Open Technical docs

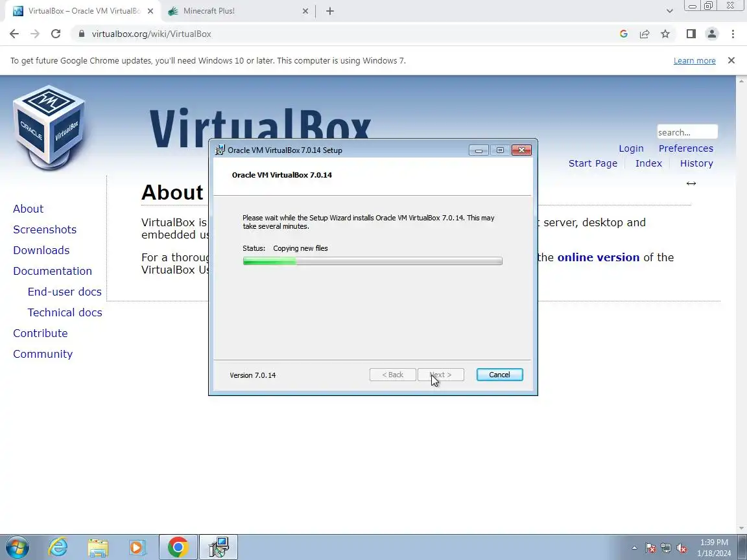click(x=65, y=312)
